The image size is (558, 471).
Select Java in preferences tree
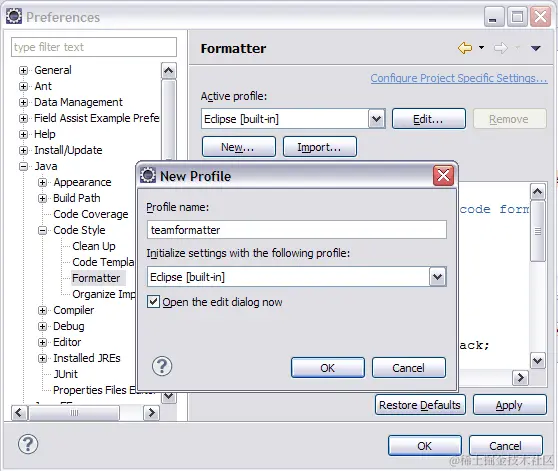point(46,166)
